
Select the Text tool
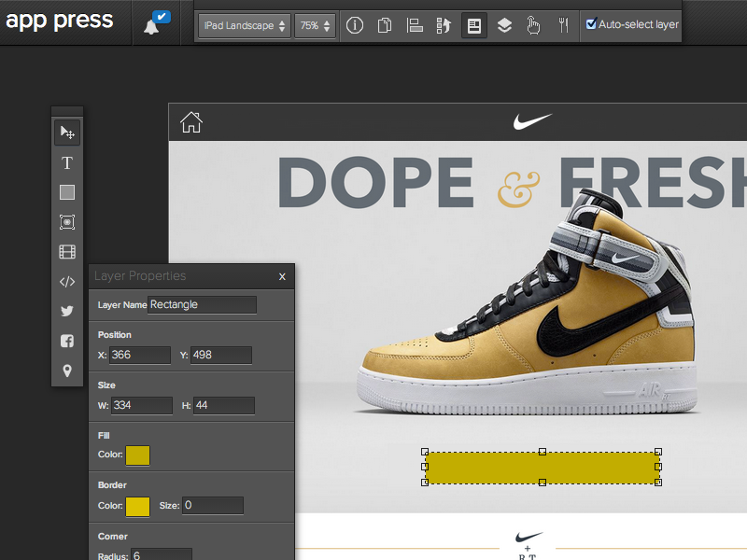67,163
